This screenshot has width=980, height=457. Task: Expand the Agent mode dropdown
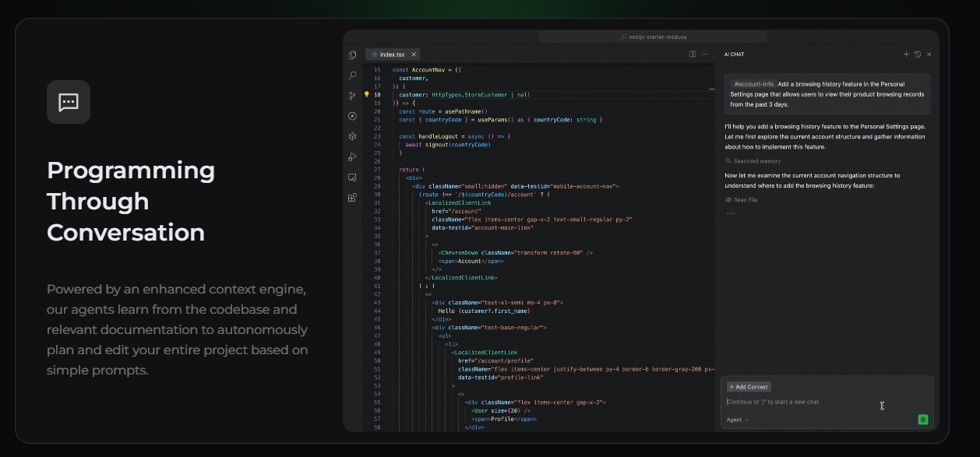(737, 420)
